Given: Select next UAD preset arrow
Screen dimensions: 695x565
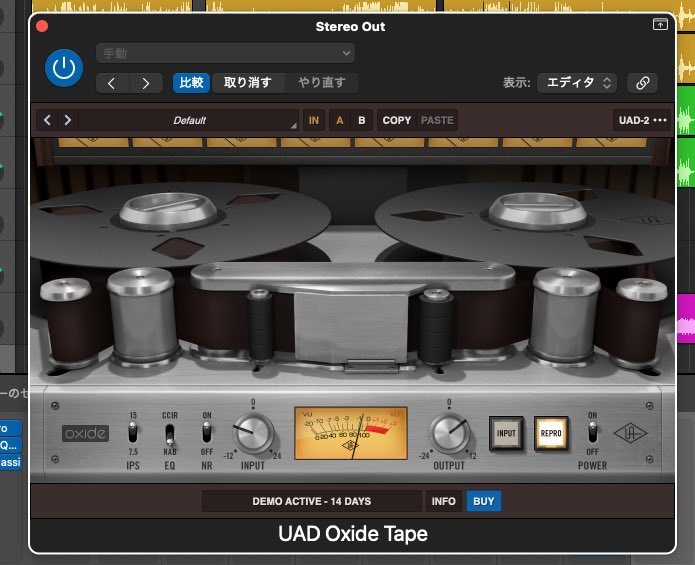Looking at the screenshot, I should pos(67,120).
